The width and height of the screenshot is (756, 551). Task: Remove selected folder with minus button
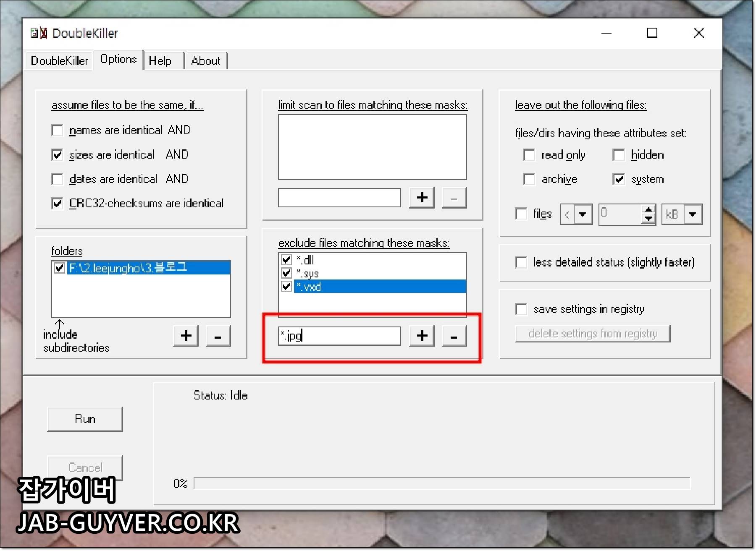point(218,336)
